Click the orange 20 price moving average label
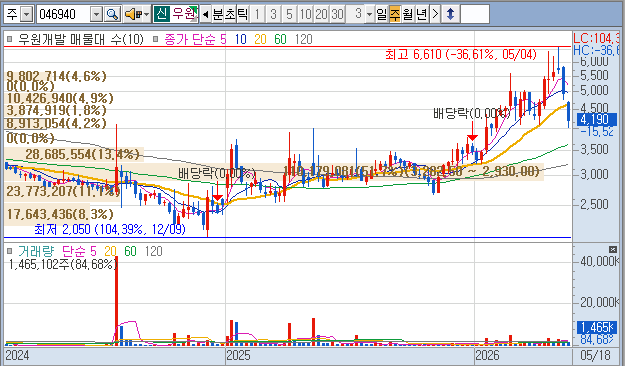Viewport: 625px width, 366px height. coord(260,39)
